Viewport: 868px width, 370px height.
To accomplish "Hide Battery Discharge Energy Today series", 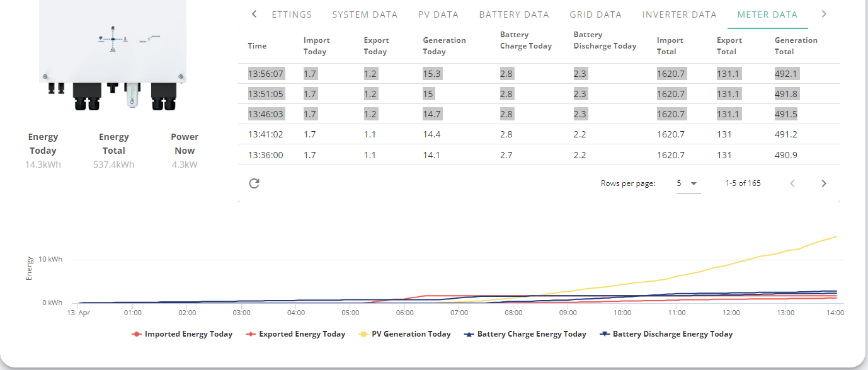I will pyautogui.click(x=666, y=334).
